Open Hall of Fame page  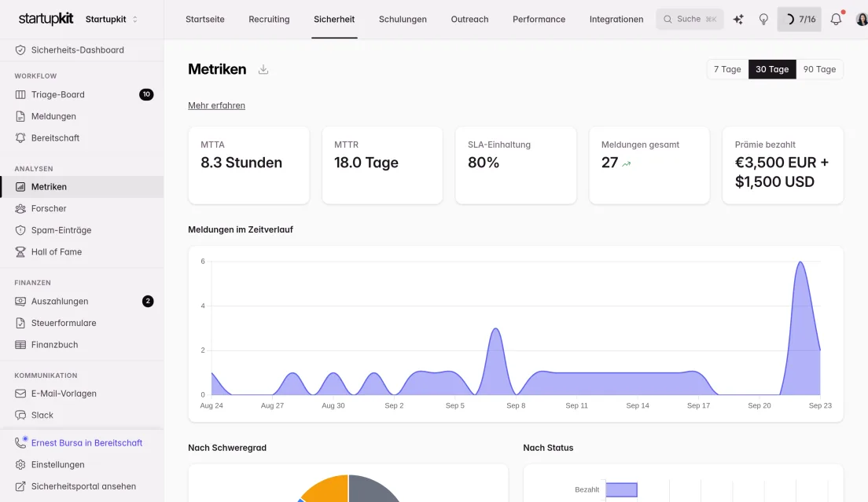tap(57, 251)
